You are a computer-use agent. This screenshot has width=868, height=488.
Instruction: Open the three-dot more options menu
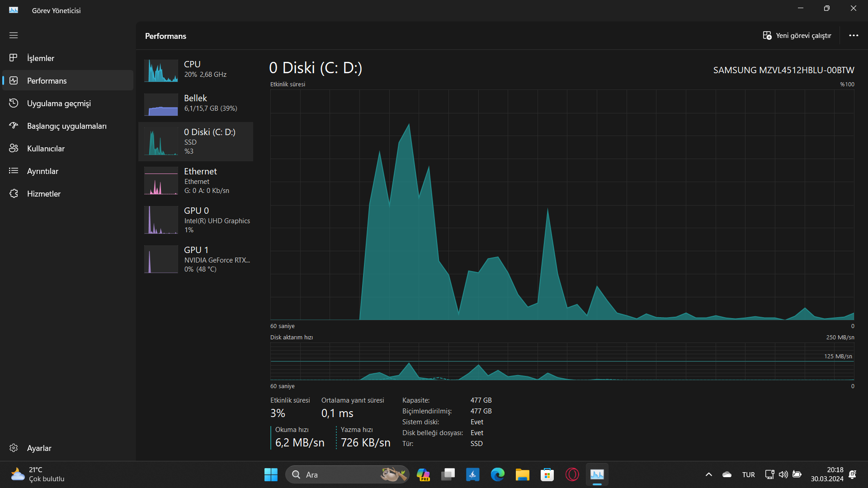click(x=854, y=36)
